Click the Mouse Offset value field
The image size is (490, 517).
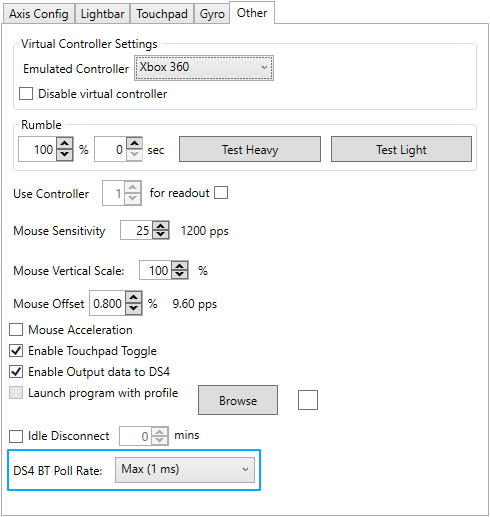tap(107, 303)
